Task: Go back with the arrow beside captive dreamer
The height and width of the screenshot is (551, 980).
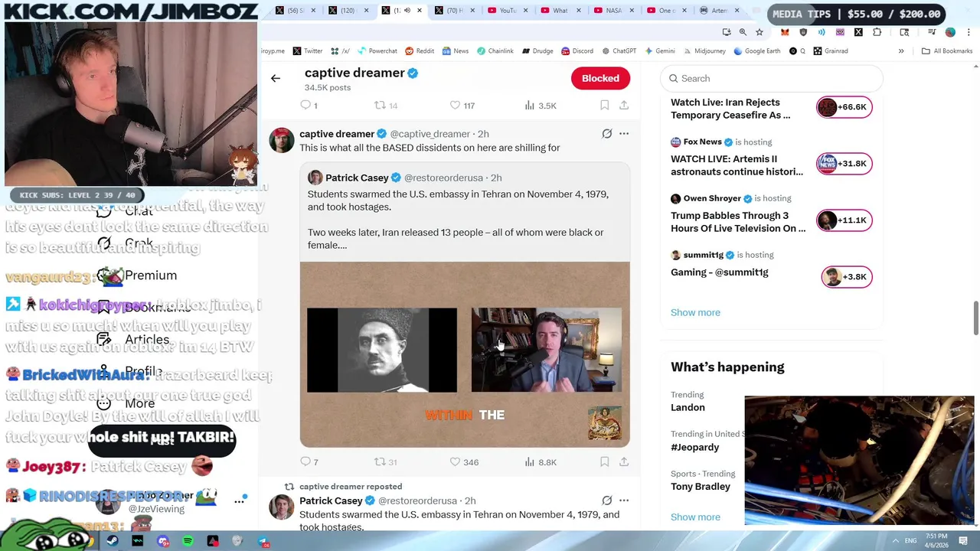Action: pyautogui.click(x=276, y=78)
